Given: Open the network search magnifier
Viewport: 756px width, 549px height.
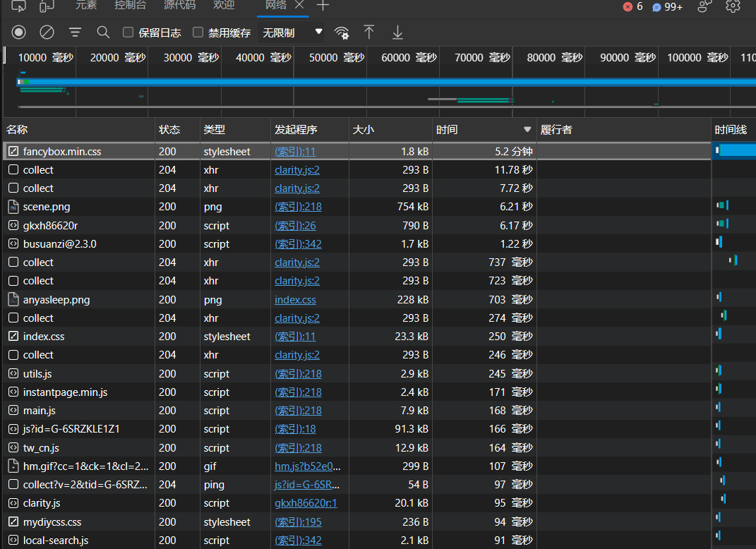Looking at the screenshot, I should pyautogui.click(x=103, y=32).
